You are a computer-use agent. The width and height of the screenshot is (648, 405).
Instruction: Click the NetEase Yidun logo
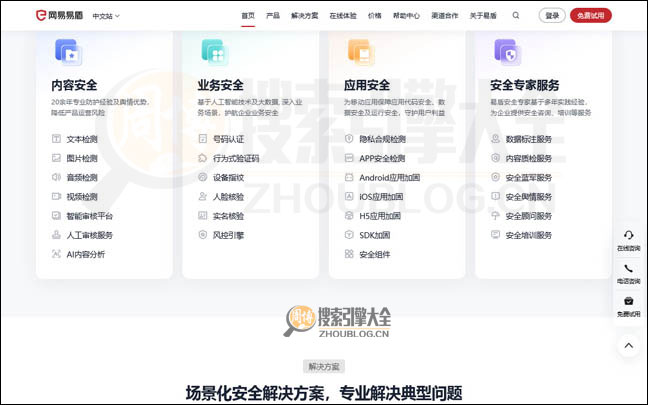pyautogui.click(x=59, y=16)
